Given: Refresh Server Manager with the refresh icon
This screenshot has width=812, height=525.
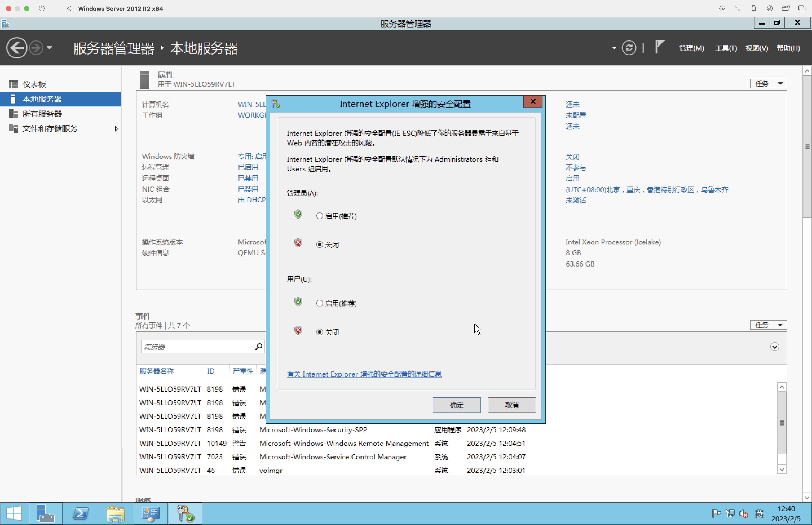Looking at the screenshot, I should 629,48.
